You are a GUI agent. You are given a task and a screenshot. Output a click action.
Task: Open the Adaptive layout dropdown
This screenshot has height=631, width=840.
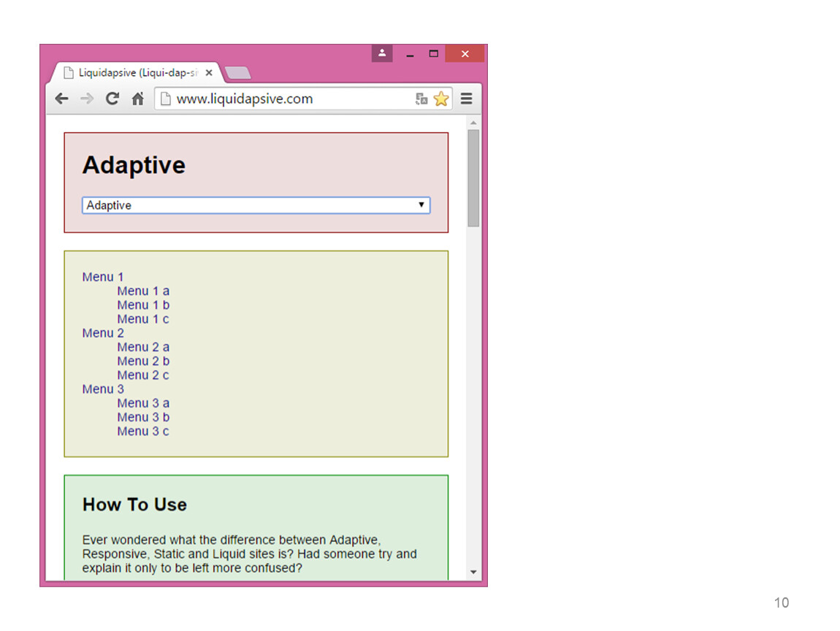click(x=256, y=205)
